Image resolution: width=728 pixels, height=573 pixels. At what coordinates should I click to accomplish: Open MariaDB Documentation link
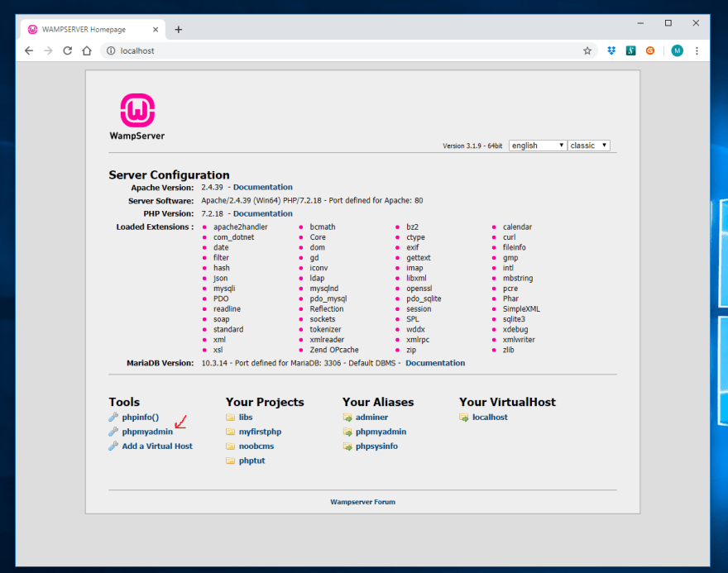pos(435,363)
